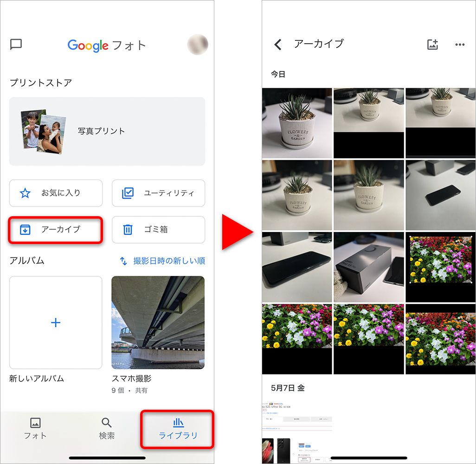Open the 写真プリント print store card
Image resolution: width=476 pixels, height=464 pixels.
tap(107, 131)
